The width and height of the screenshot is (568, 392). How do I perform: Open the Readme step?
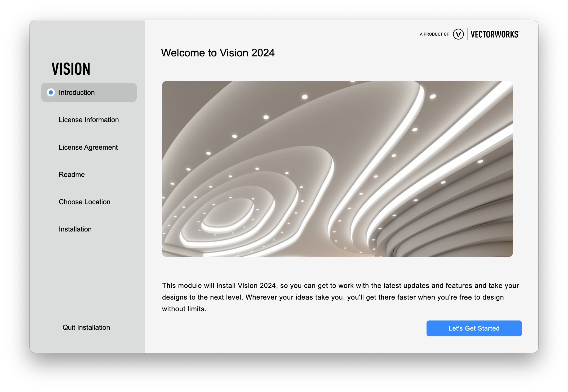pos(72,175)
